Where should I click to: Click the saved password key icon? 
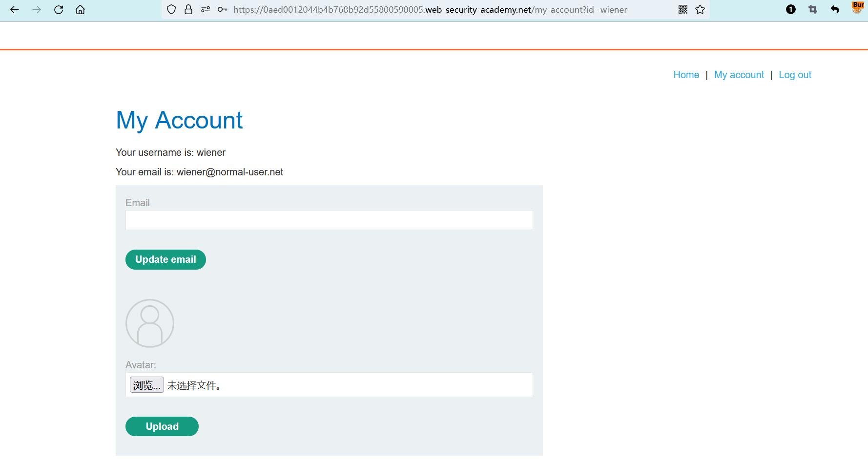coord(223,10)
